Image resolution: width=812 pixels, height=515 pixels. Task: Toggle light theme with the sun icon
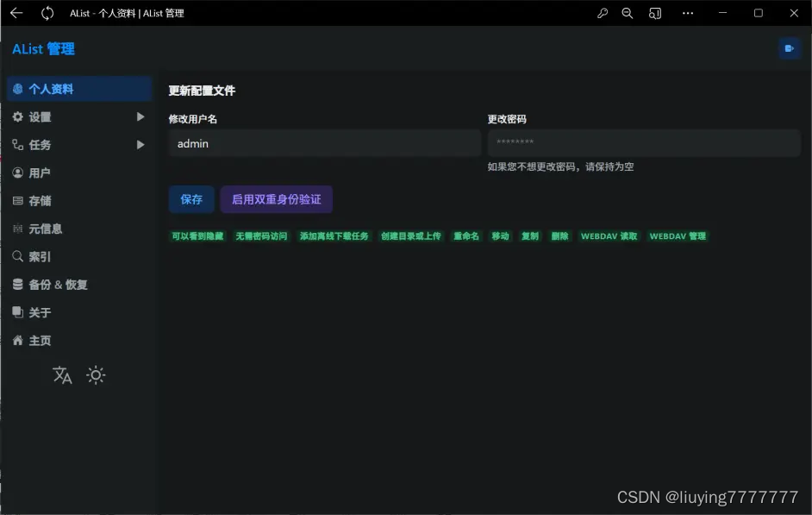click(96, 375)
